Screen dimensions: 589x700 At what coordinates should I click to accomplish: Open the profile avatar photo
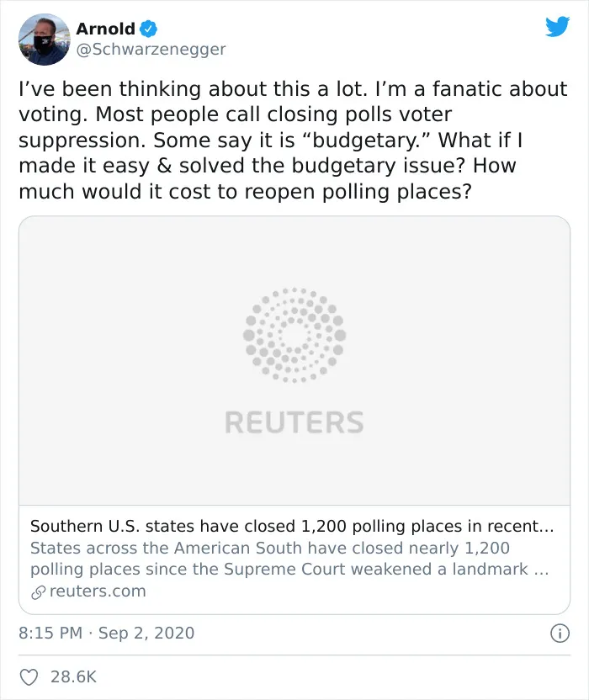[45, 40]
